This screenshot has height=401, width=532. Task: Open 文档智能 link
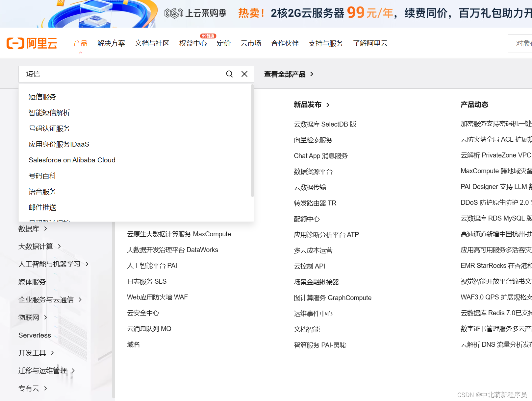point(307,329)
